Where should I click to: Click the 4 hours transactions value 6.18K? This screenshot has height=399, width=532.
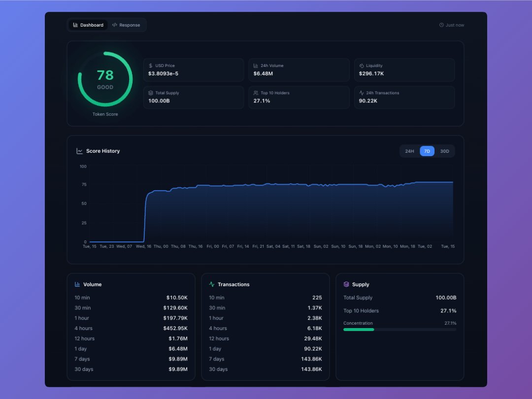point(314,328)
